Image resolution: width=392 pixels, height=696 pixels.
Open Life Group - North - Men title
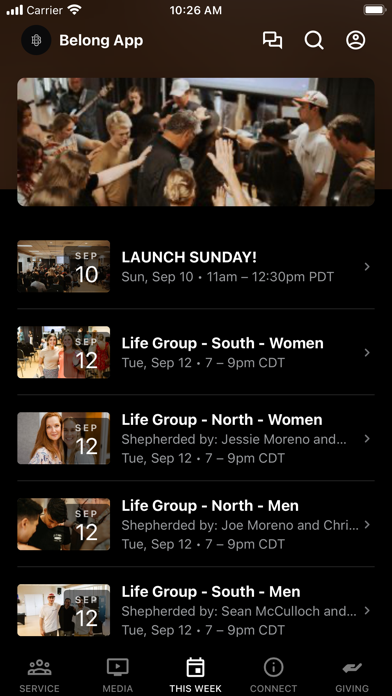(x=210, y=506)
